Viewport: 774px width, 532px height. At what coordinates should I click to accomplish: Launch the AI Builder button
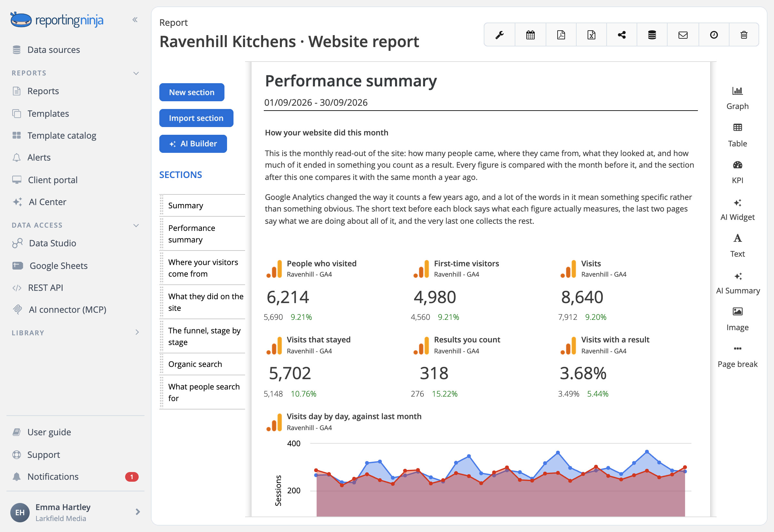click(x=193, y=144)
